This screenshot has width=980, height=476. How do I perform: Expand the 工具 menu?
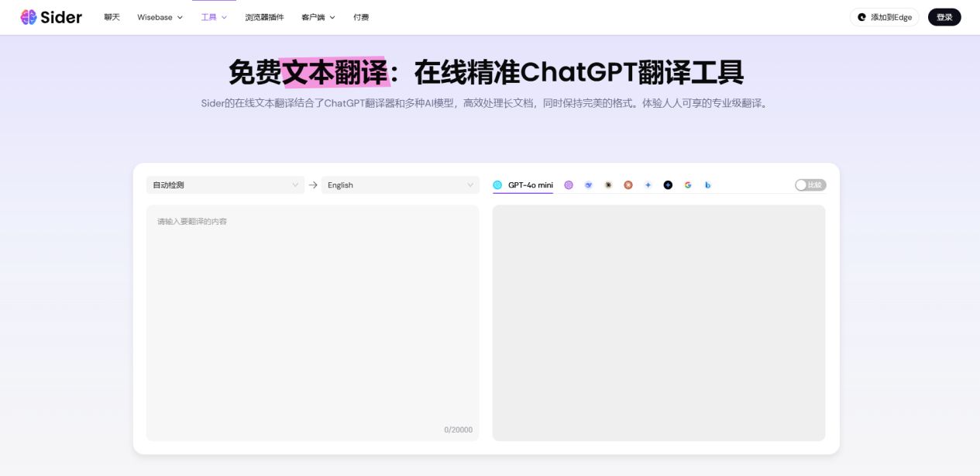[x=214, y=17]
